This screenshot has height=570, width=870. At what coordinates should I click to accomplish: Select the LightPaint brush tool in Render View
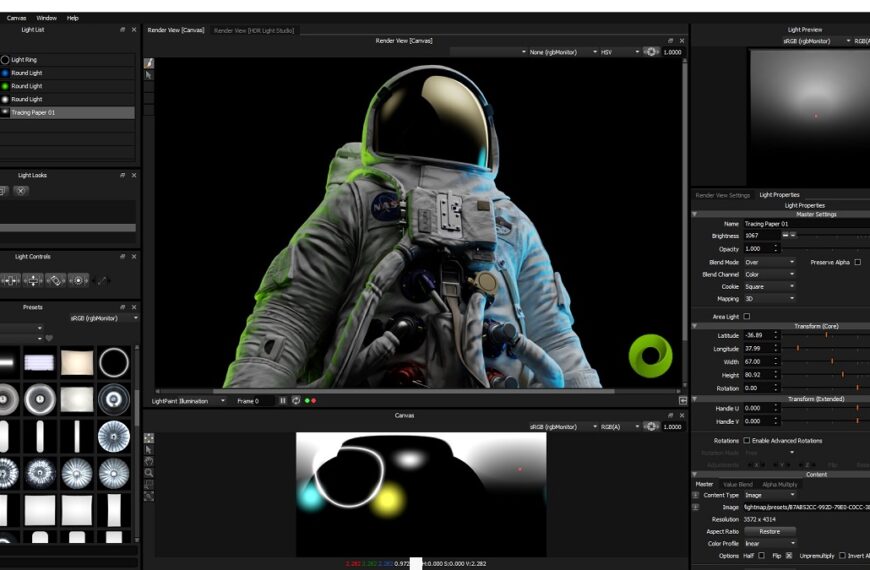pyautogui.click(x=149, y=63)
